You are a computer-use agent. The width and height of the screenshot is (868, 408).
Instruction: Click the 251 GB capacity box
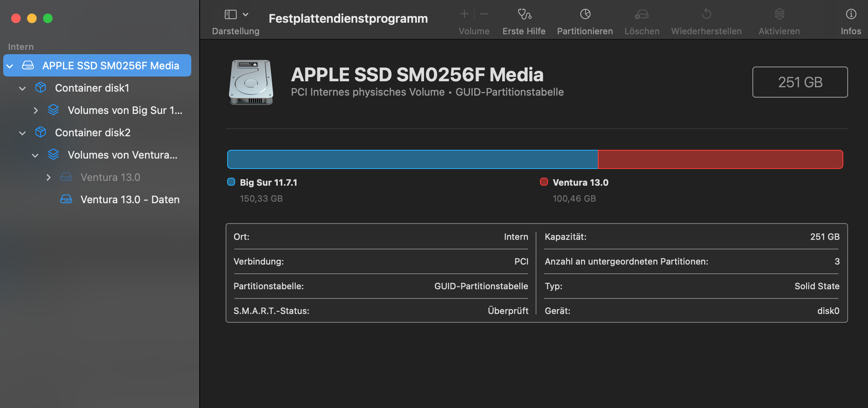click(800, 82)
